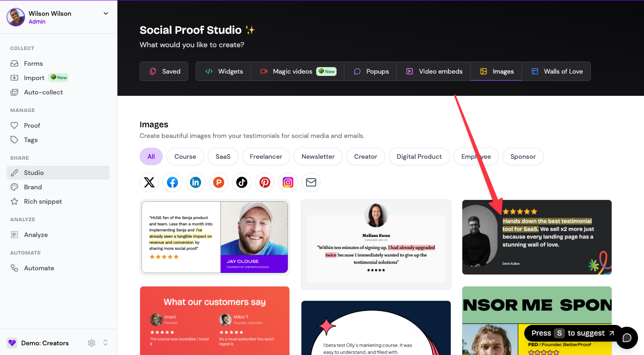The width and height of the screenshot is (644, 355).
Task: Open Tags in the sidebar
Action: [x=58, y=140]
